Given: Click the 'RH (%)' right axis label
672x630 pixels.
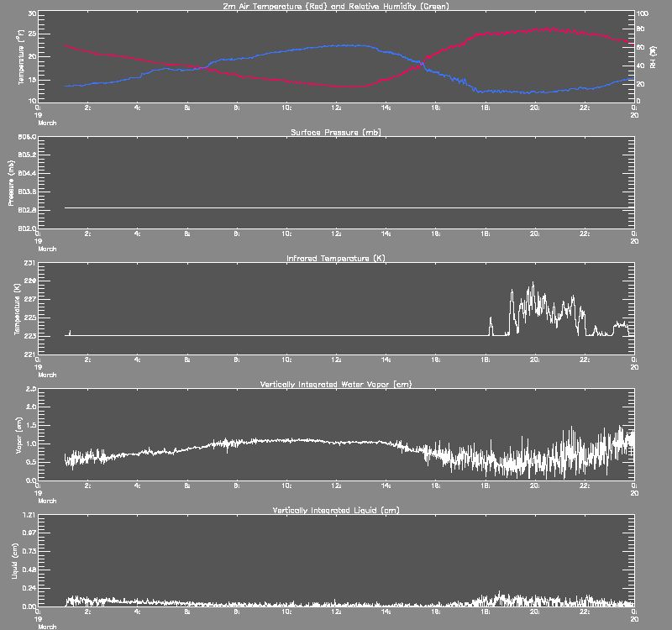Looking at the screenshot, I should click(654, 57).
